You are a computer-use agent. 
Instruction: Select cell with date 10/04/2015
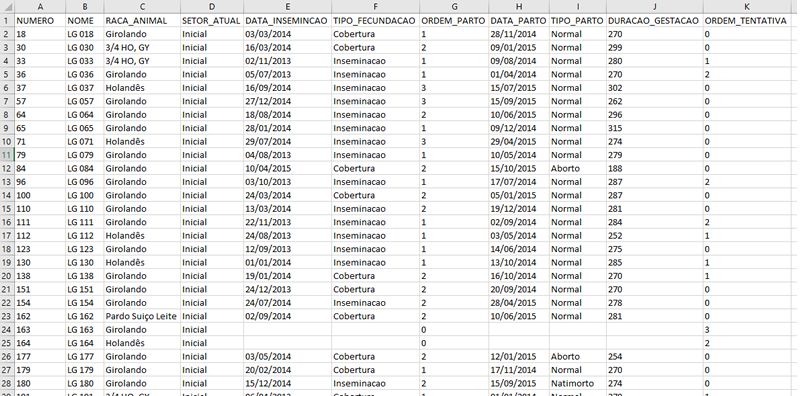[x=287, y=168]
